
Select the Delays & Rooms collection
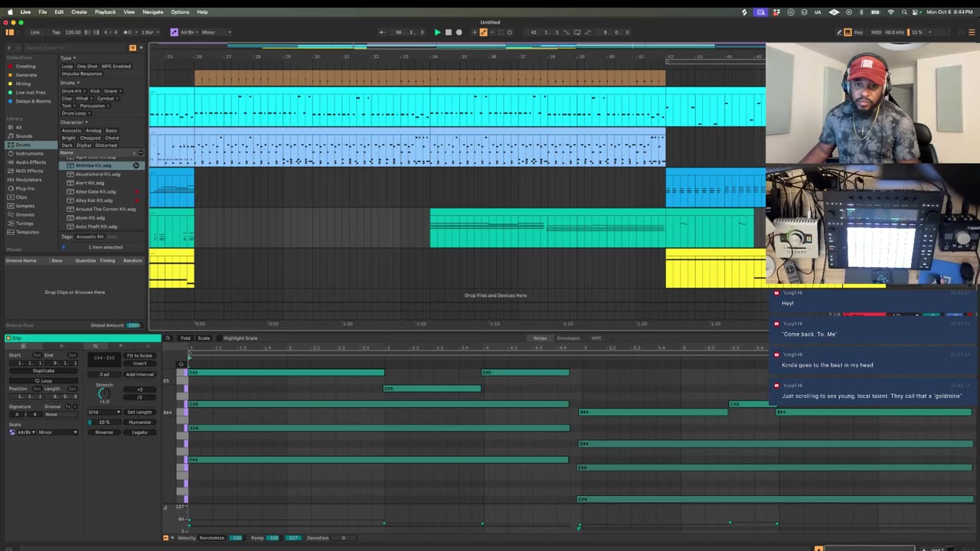click(33, 101)
